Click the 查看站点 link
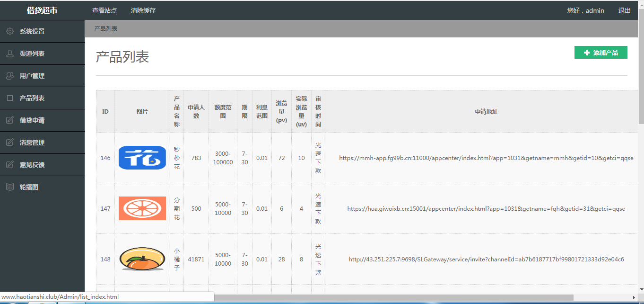The width and height of the screenshot is (644, 304). coord(104,10)
